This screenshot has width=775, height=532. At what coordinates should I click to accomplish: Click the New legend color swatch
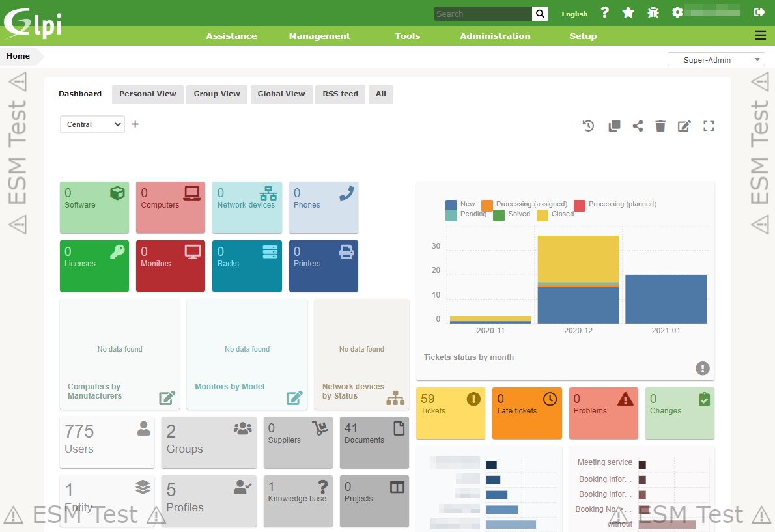(451, 205)
